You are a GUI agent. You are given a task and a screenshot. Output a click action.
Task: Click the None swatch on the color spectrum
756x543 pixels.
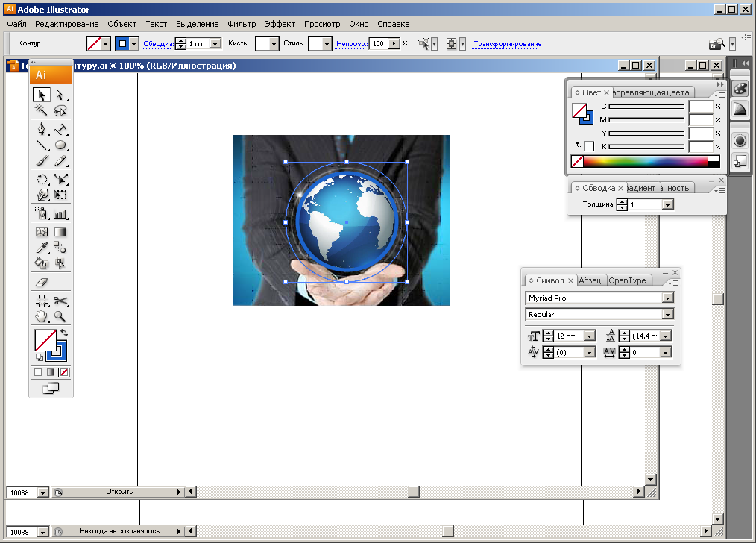(x=577, y=162)
